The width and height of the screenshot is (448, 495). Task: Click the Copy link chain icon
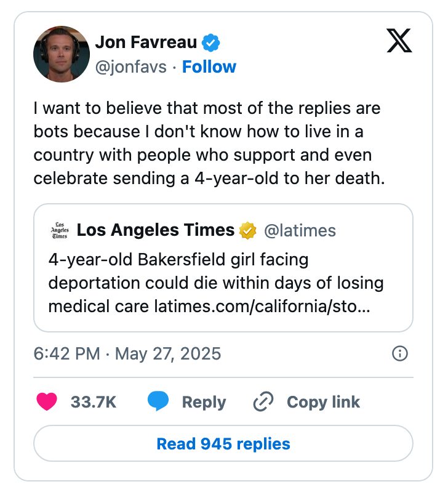pos(263,401)
